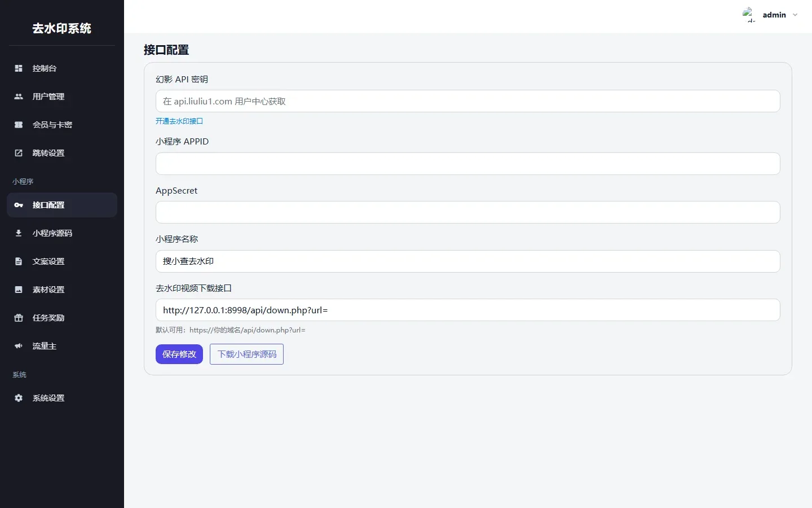Click the 去水印视频下载接口 URL field
812x508 pixels.
(468, 310)
